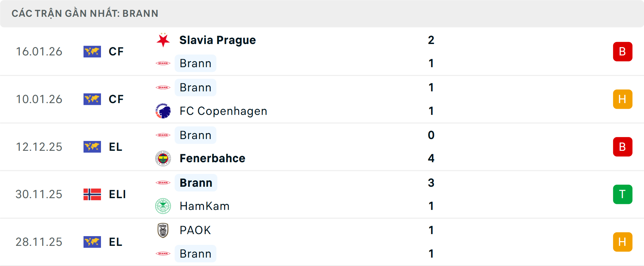This screenshot has width=644, height=266.
Task: Click the PAOK club crest
Action: [x=163, y=230]
